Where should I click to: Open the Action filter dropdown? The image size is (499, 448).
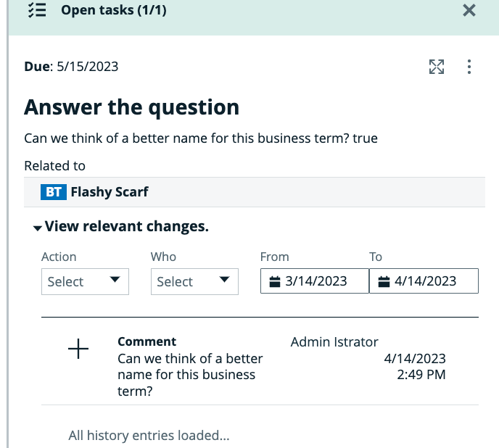(85, 281)
